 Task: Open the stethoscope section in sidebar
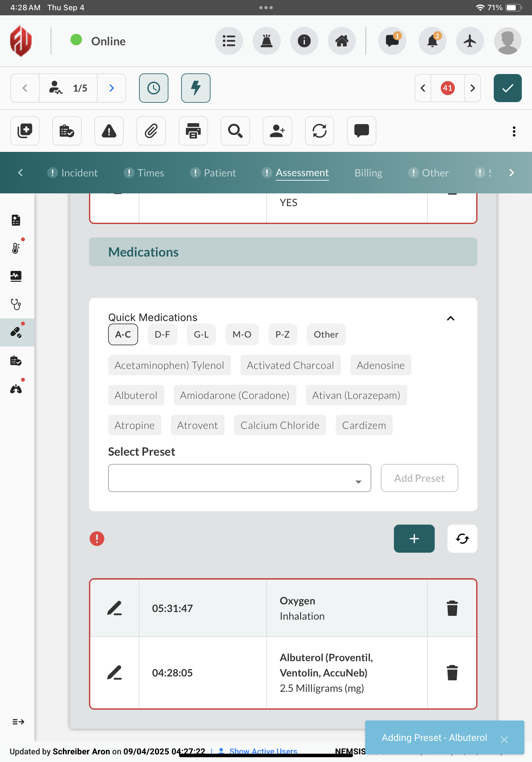click(16, 304)
